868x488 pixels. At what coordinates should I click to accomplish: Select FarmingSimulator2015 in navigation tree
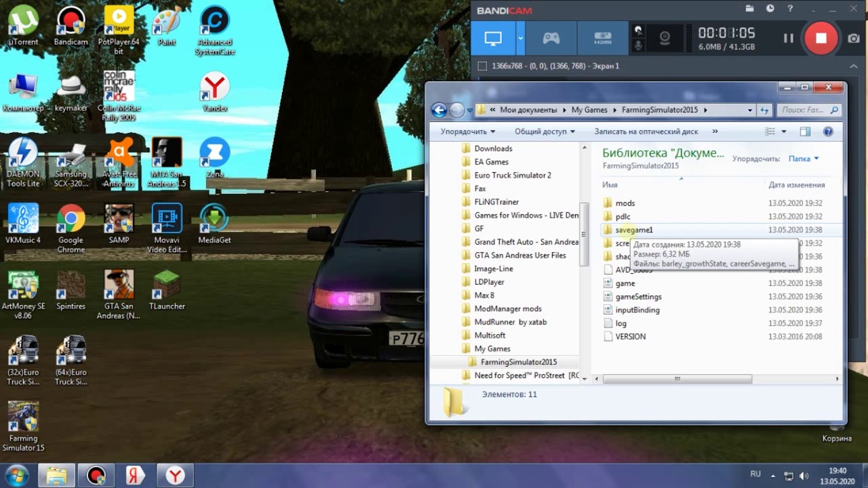click(518, 362)
